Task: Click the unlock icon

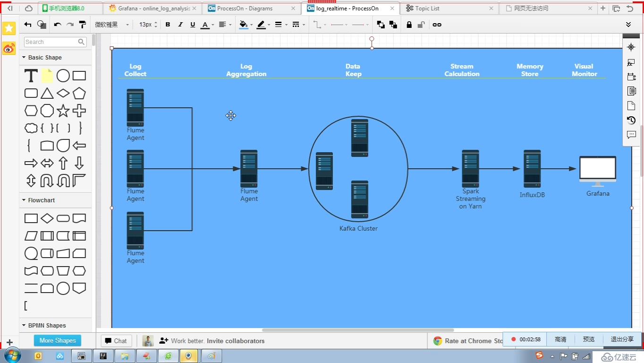Action: 421,25
